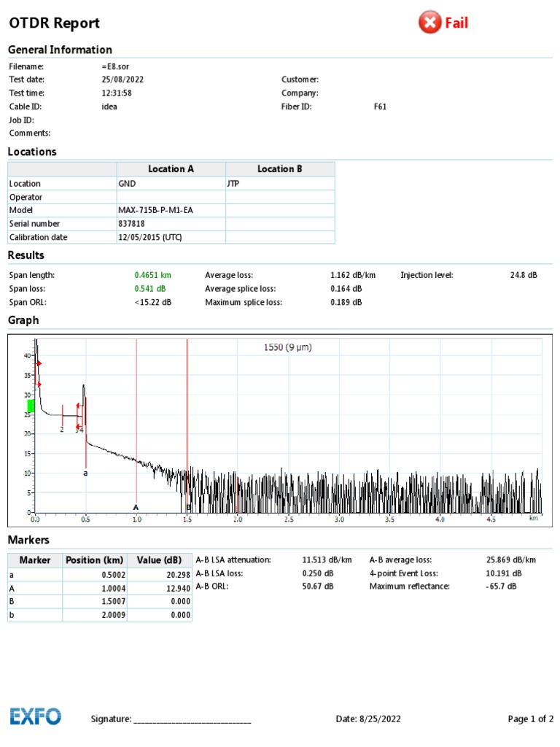Viewport: 560px width, 747px height.
Task: Click A-B average loss 25.869 dB/km
Action: 511,560
